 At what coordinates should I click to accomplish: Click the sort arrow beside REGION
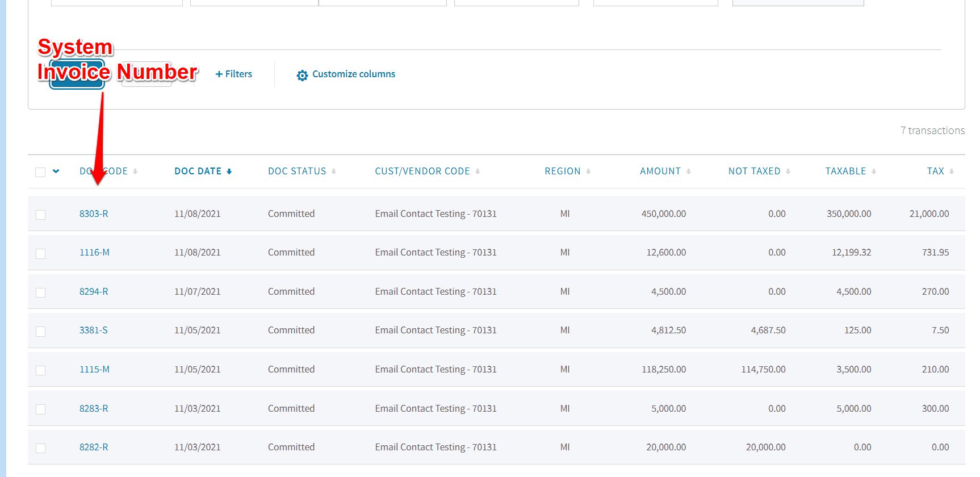(588, 171)
